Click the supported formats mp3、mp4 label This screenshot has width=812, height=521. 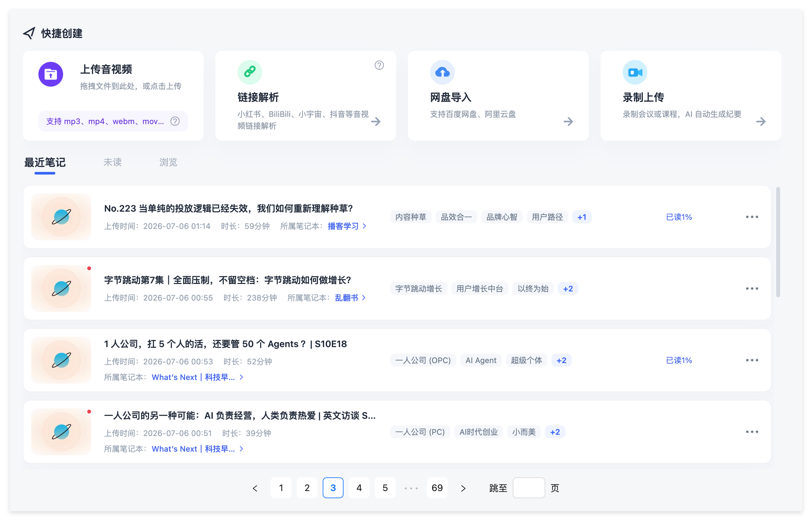(105, 121)
